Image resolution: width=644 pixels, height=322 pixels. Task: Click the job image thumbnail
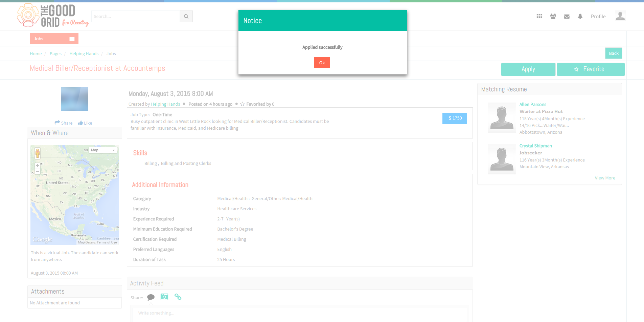click(x=75, y=99)
